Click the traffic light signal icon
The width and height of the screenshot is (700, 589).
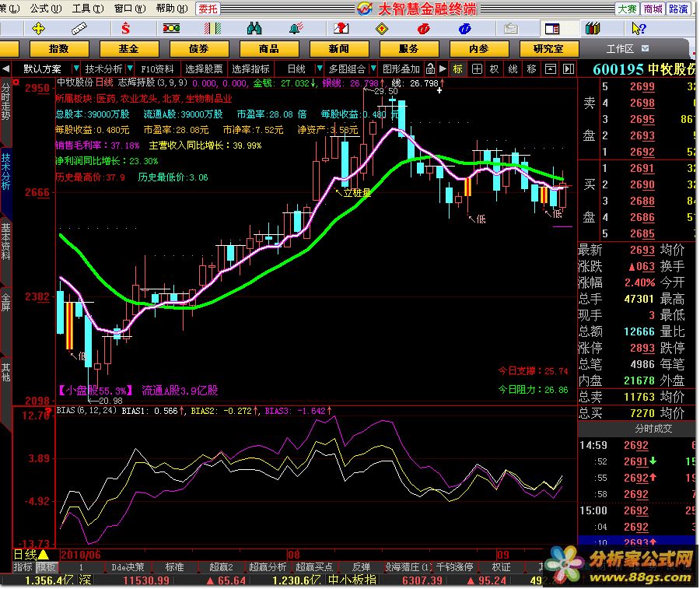(171, 29)
